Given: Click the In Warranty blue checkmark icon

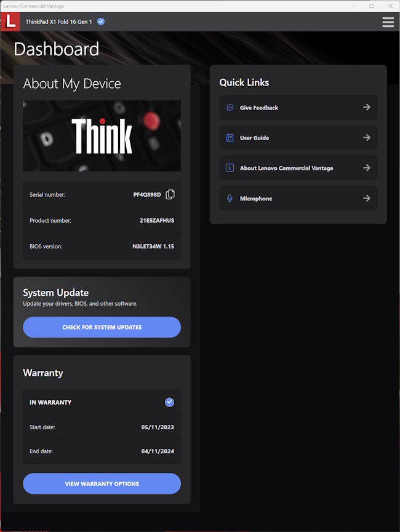Looking at the screenshot, I should coord(169,402).
